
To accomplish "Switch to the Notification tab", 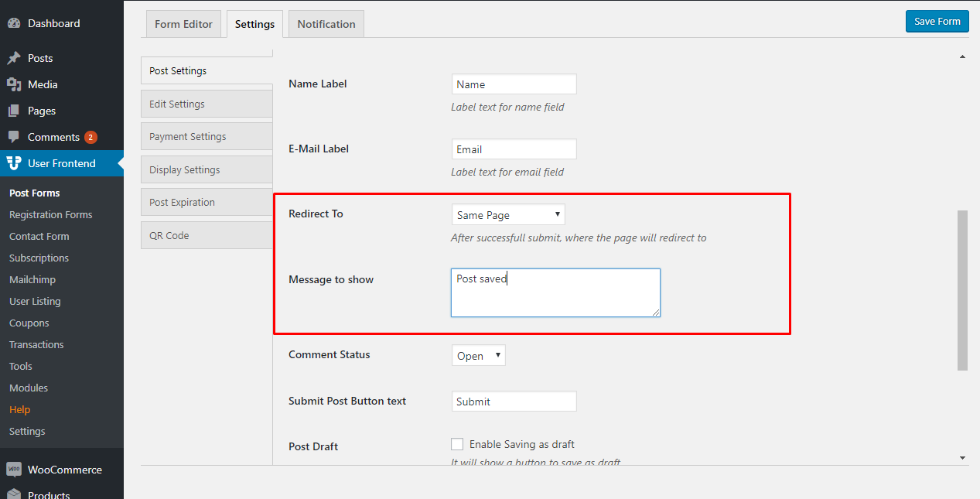I will point(326,24).
